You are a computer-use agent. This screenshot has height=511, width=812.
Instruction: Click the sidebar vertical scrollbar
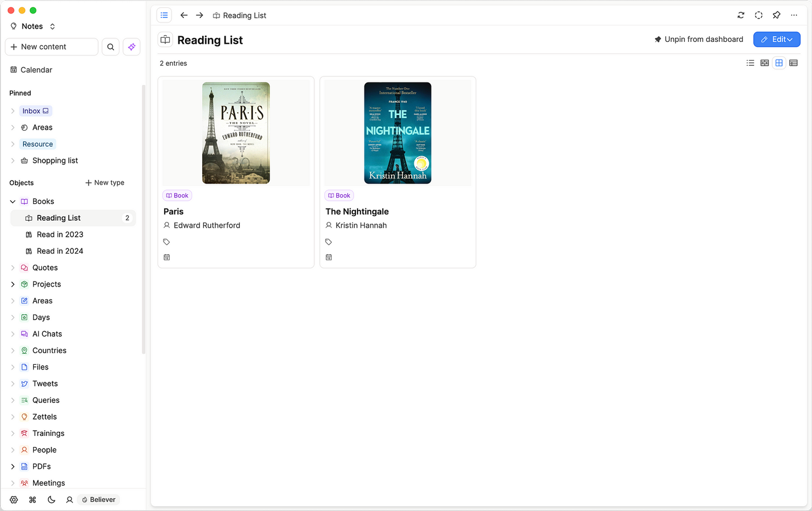click(x=143, y=219)
